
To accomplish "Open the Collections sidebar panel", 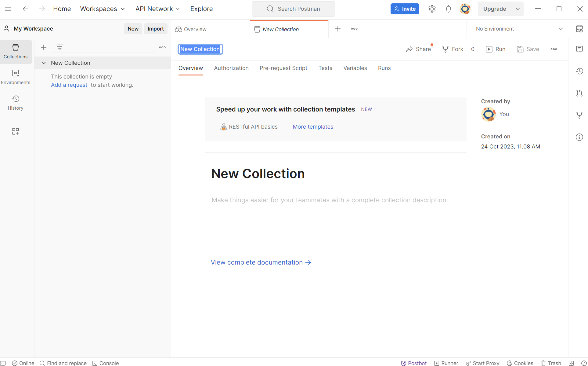I will coord(16,51).
